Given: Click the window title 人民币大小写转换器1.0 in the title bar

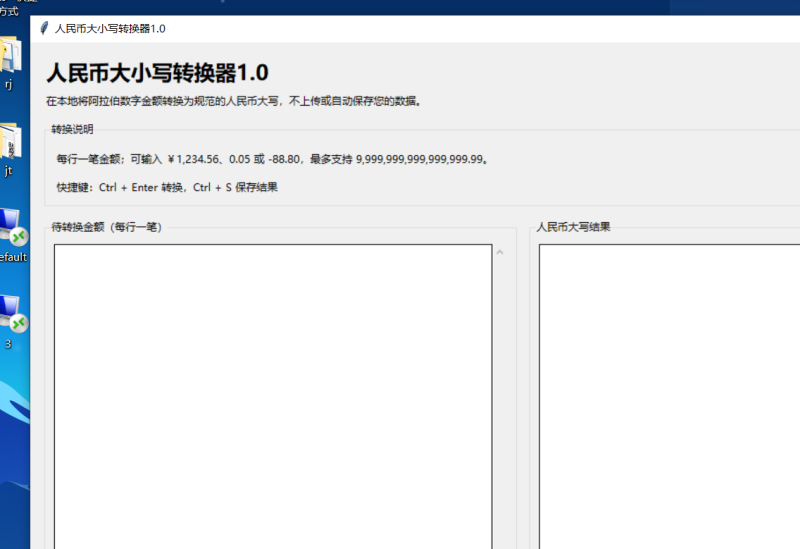Looking at the screenshot, I should pos(110,29).
